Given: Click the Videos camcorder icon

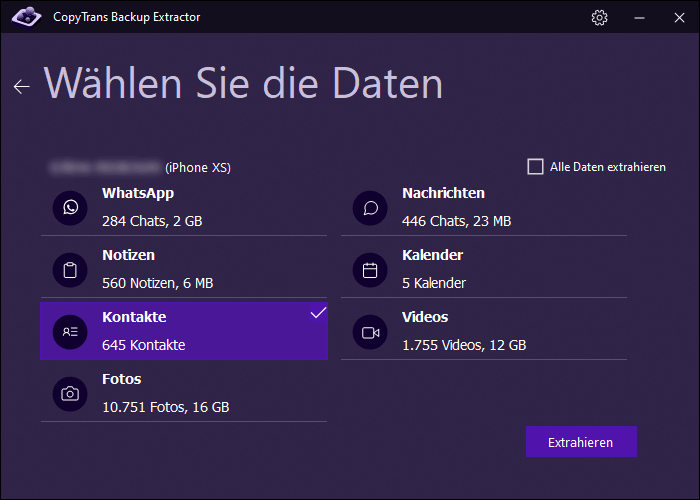Looking at the screenshot, I should (370, 332).
